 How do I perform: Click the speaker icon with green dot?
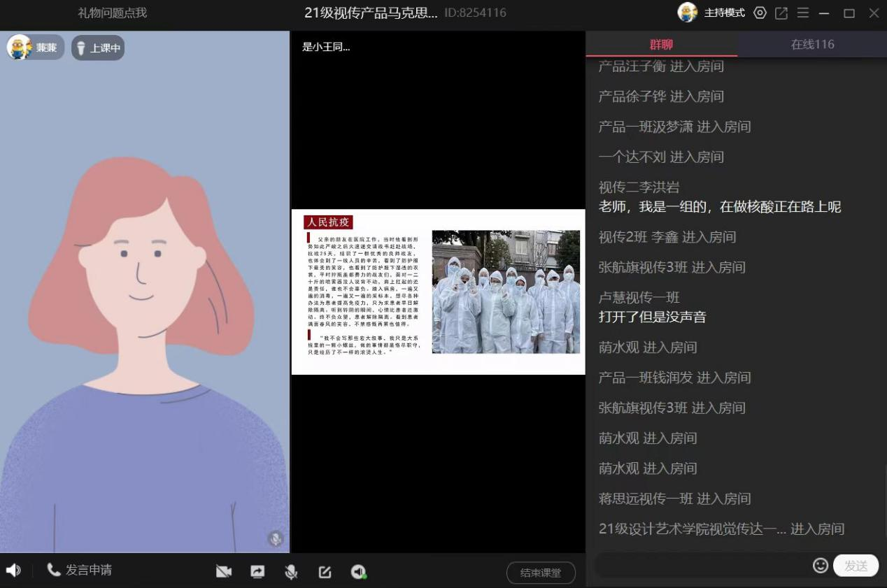click(x=358, y=571)
